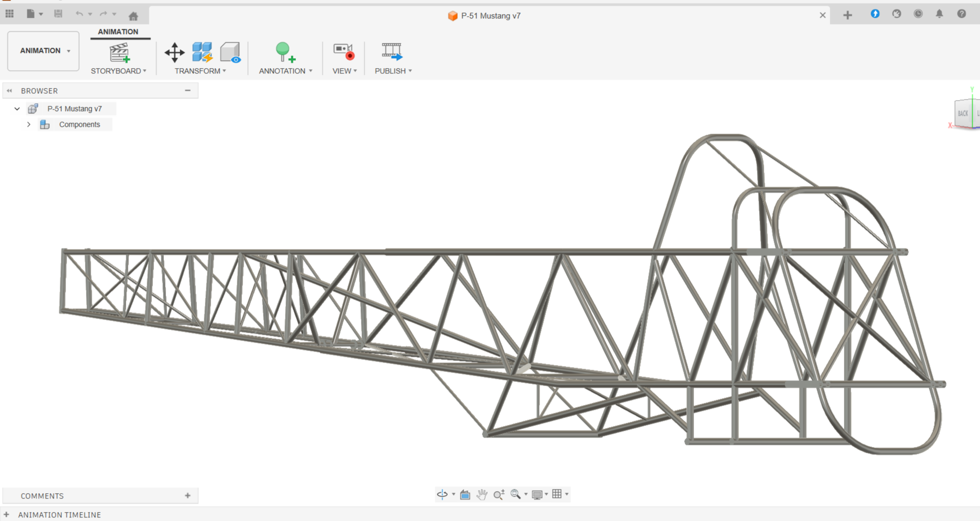Select the ANIMATION ribbon tab
The width and height of the screenshot is (980, 521).
click(x=118, y=32)
